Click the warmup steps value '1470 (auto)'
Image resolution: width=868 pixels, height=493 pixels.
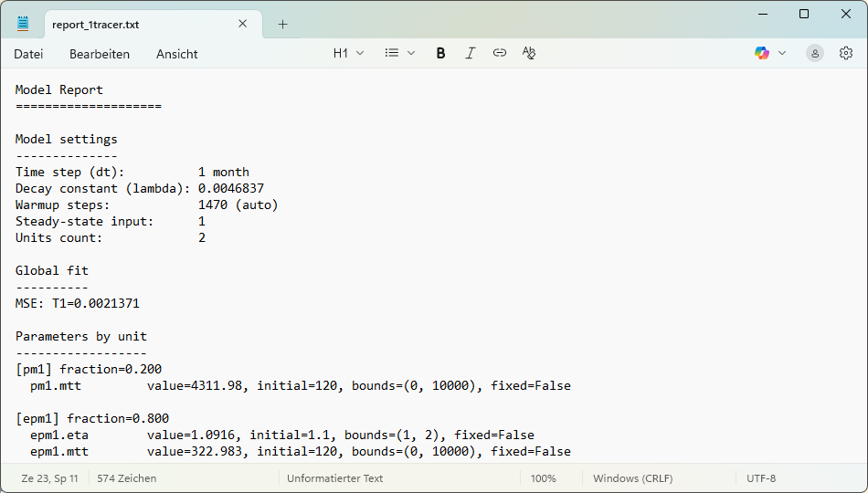click(238, 205)
